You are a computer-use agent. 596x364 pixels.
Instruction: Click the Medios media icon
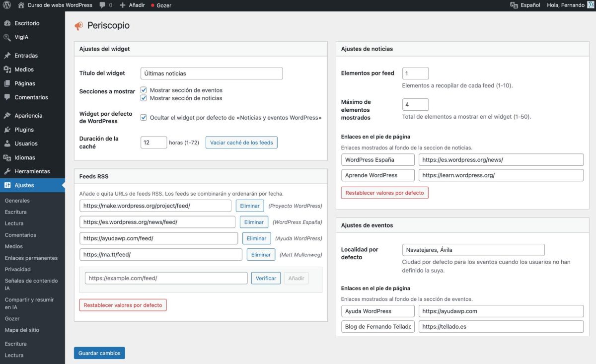[7, 70]
